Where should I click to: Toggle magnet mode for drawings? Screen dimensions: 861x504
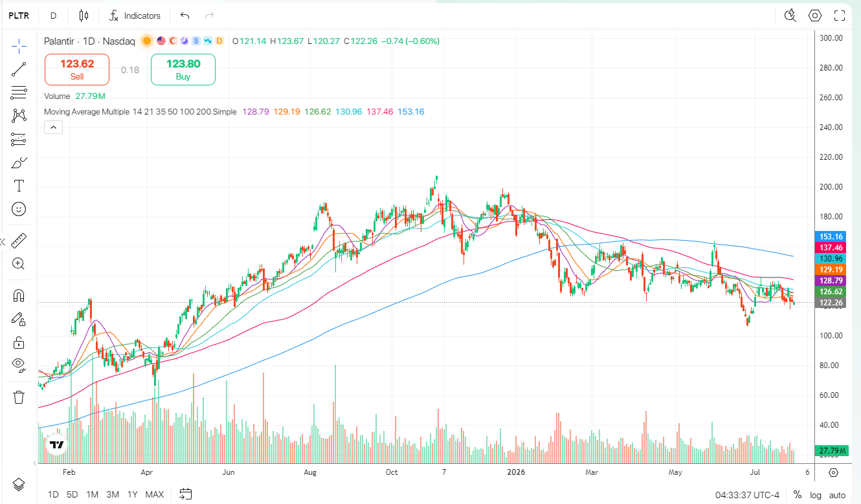coord(19,296)
